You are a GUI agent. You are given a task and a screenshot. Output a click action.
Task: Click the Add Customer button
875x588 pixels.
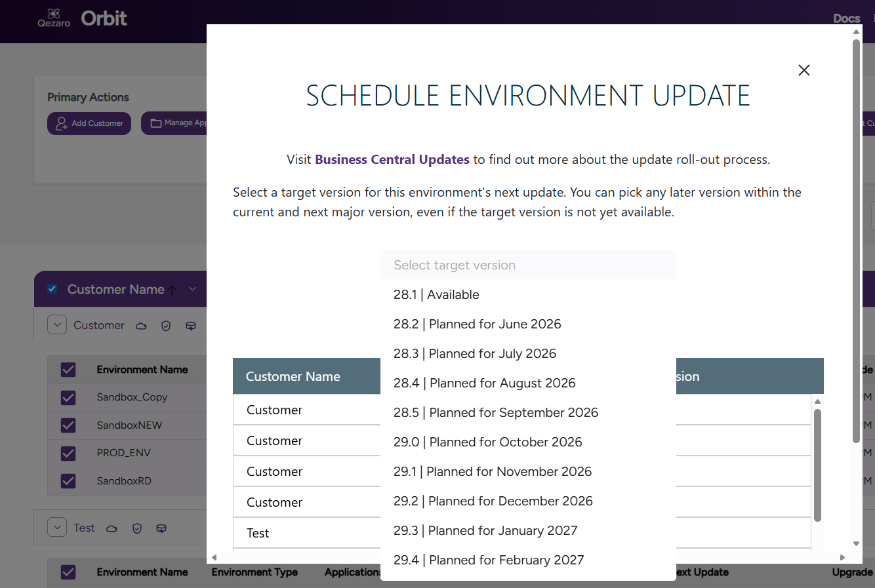coord(89,123)
